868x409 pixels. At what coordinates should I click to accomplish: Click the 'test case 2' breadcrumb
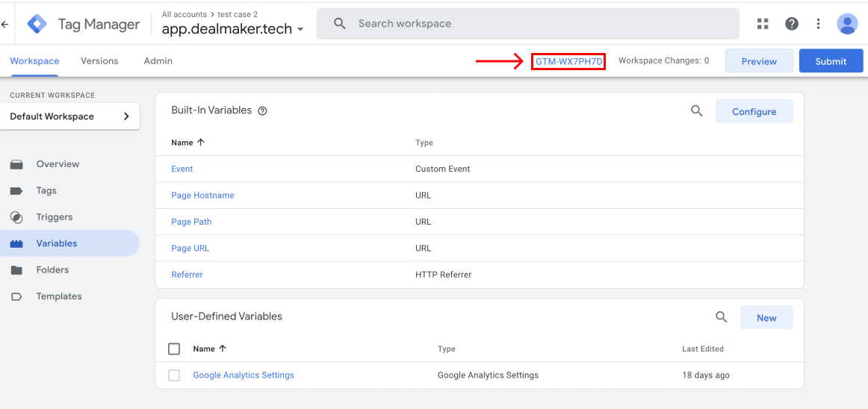(238, 14)
